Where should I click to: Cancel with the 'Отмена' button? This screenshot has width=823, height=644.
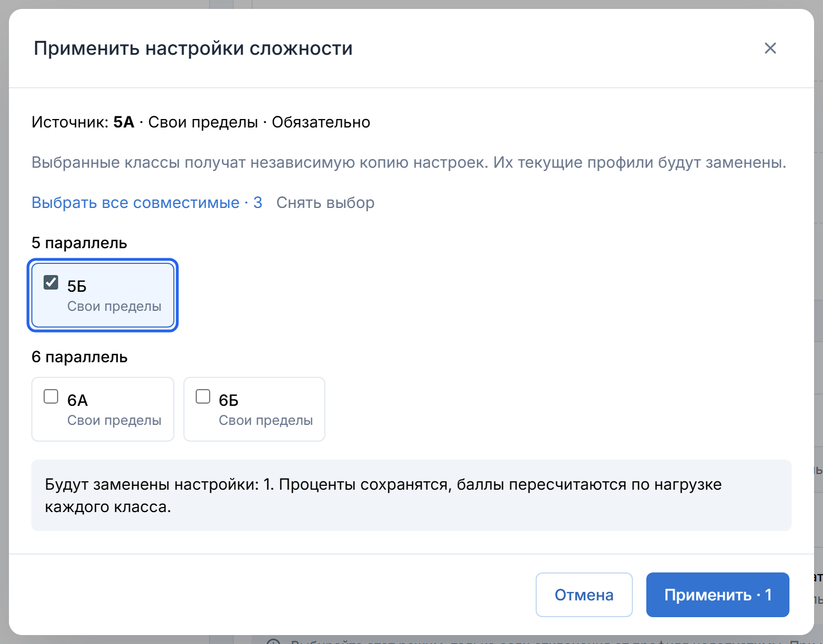[584, 595]
